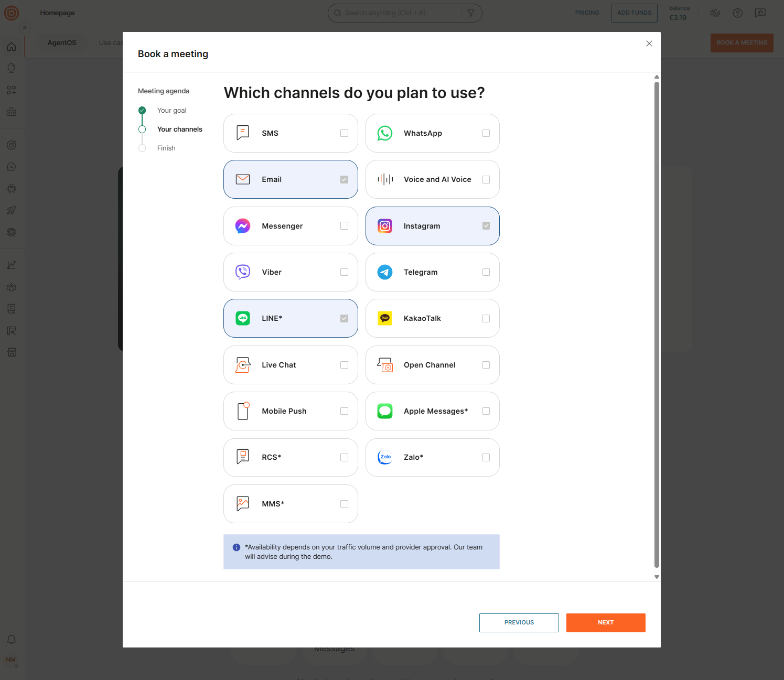The height and width of the screenshot is (680, 784).
Task: Click the NEXT button
Action: (x=606, y=622)
